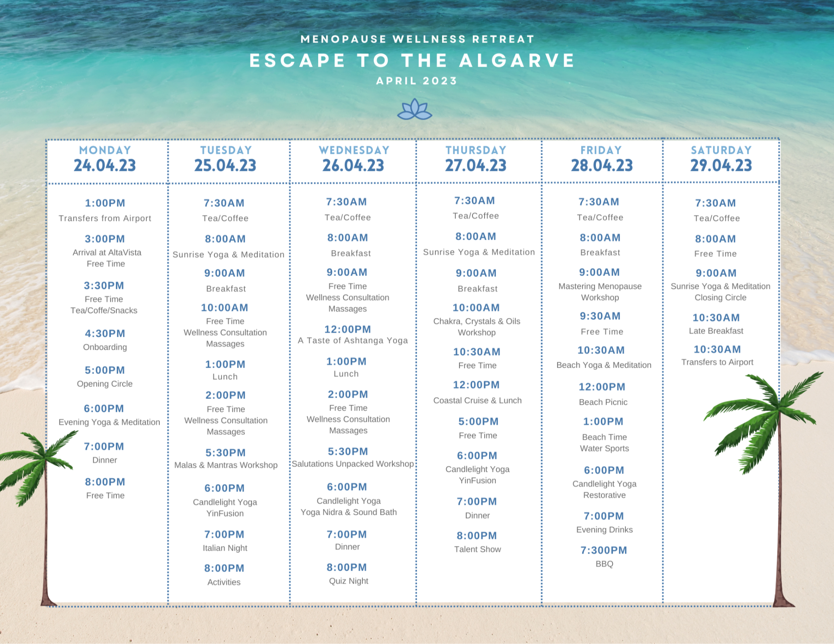Click Transfers from Airport entry

[105, 218]
